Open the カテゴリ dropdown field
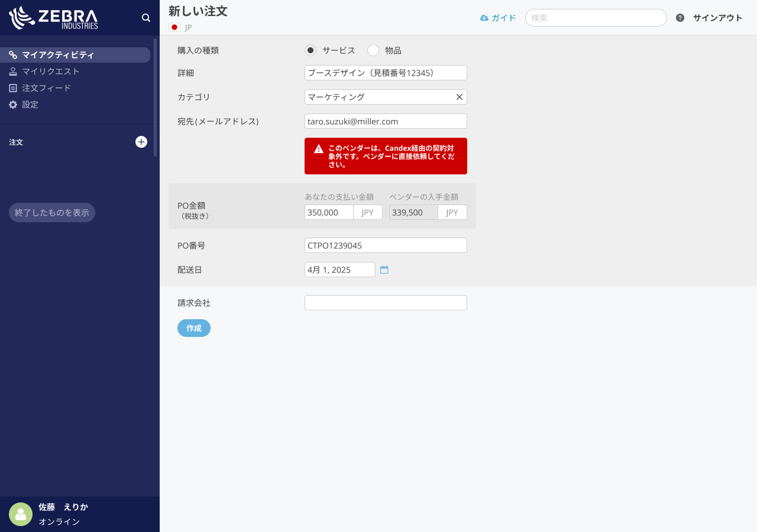Screen dimensions: 757x532 378,97
